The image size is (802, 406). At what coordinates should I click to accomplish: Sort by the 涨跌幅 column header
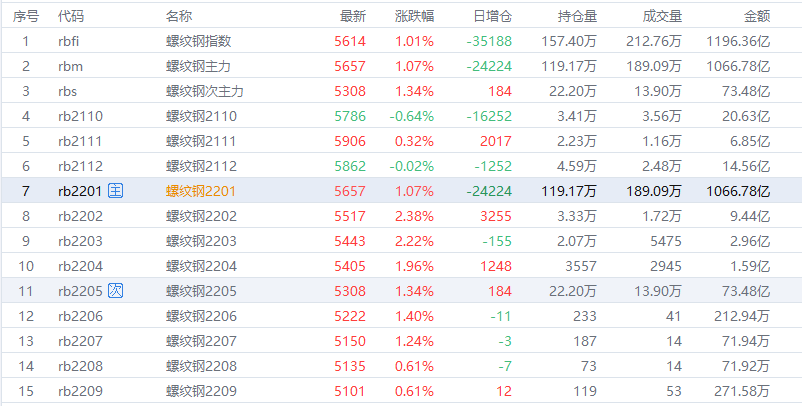pos(414,16)
